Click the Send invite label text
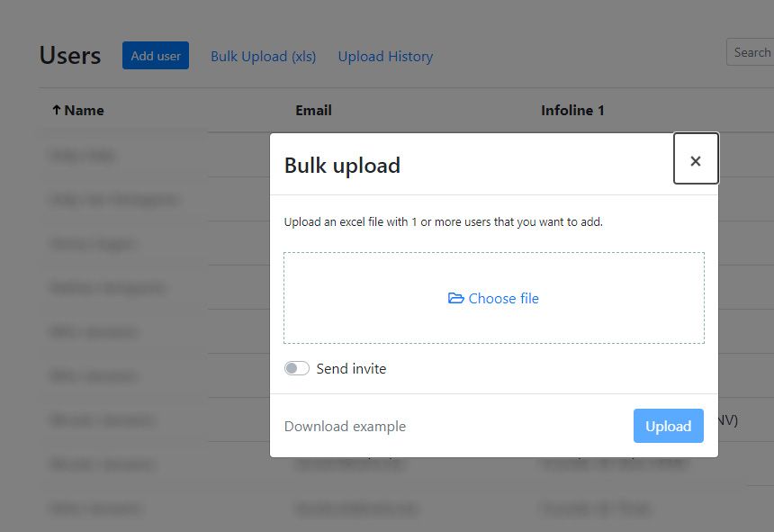 (x=352, y=369)
